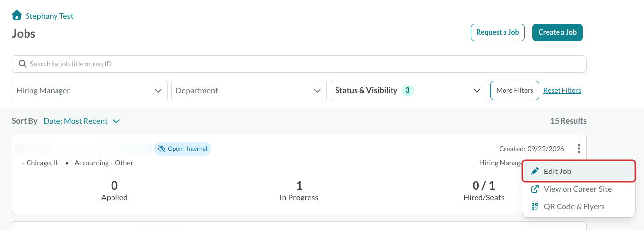Open the Hiring Manager filter dropdown

tap(89, 90)
